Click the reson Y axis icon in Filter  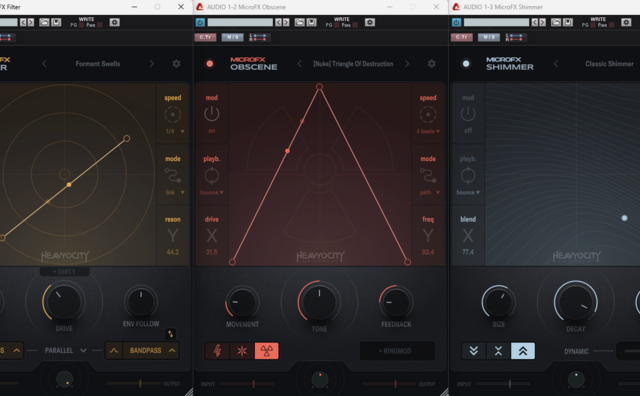[x=173, y=236]
